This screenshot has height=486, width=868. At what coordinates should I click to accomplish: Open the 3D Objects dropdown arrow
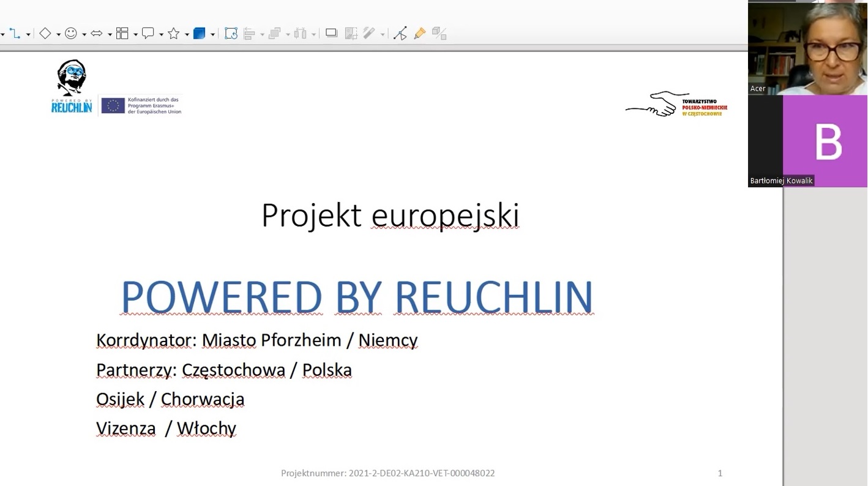(212, 35)
